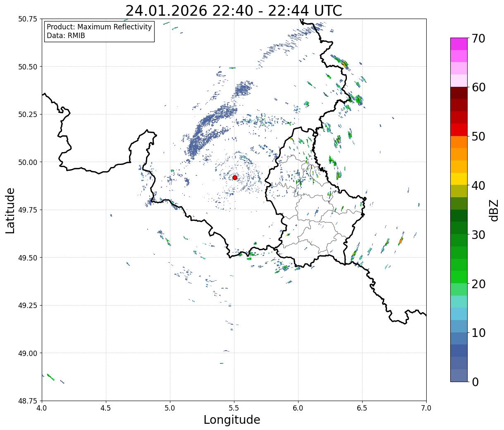Click the colorbar tick label '0'
Image resolution: width=504 pixels, height=430 pixels.
coord(475,382)
